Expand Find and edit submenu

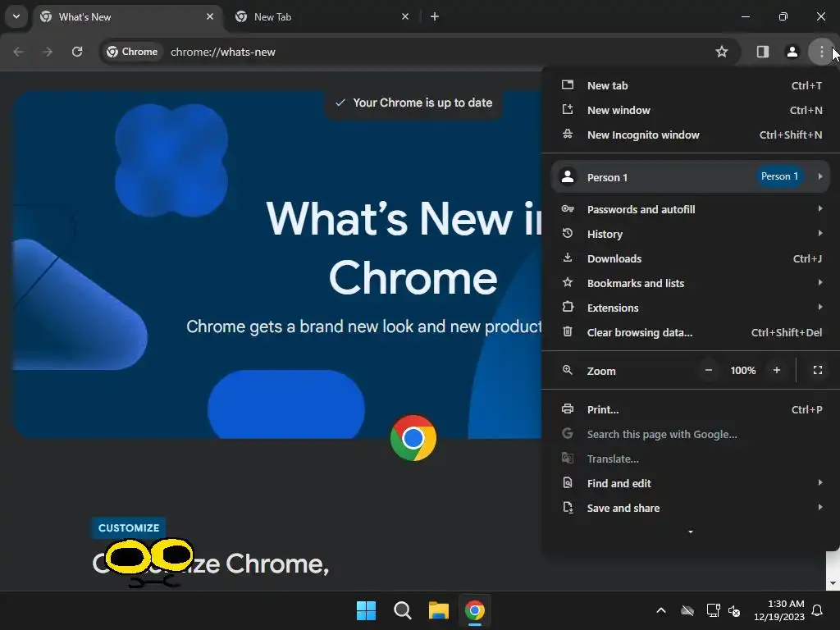pos(691,484)
